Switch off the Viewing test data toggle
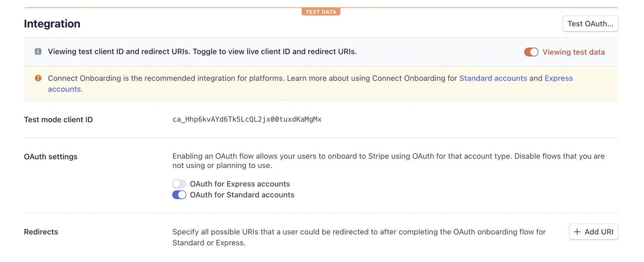 point(531,52)
